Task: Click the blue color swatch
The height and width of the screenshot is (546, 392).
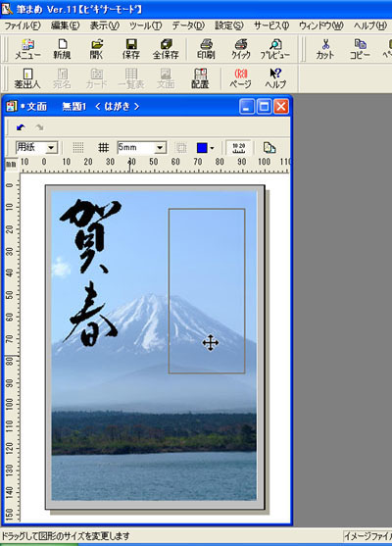Action: [202, 148]
